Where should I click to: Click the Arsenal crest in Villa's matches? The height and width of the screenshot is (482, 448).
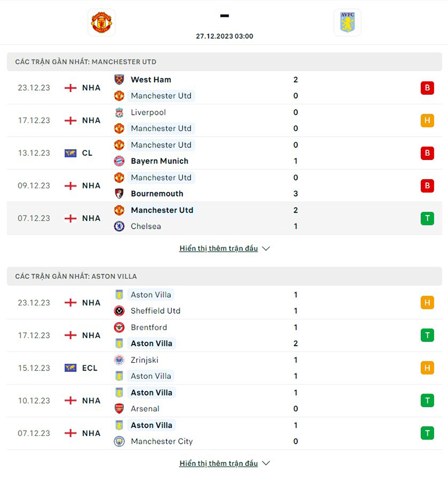119,409
